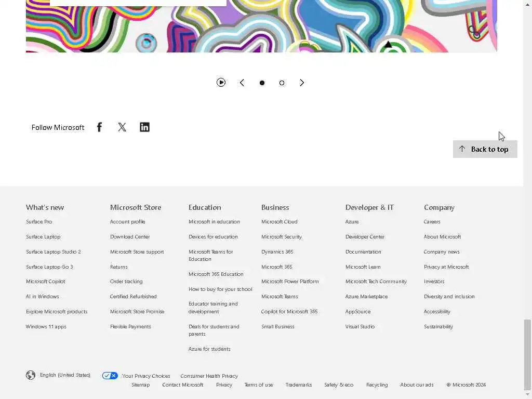Open Certified Refurbished link
This screenshot has height=399, width=532.
click(x=133, y=296)
